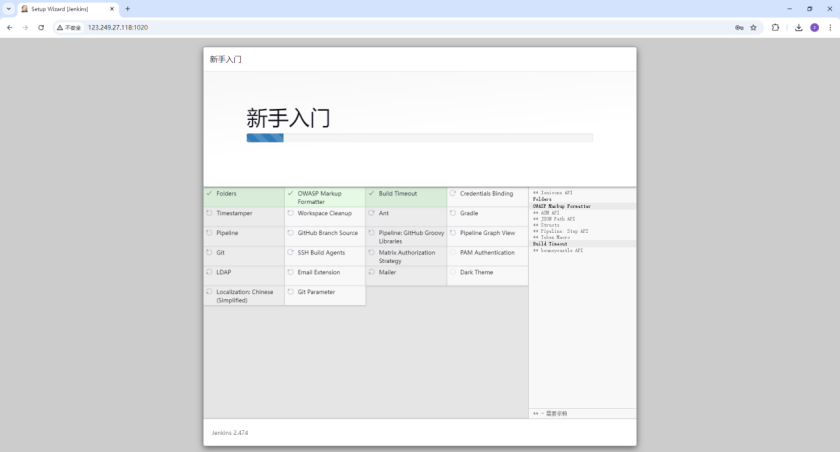Click the checkmark icon beside OWASP Markup Formatter

click(x=290, y=193)
